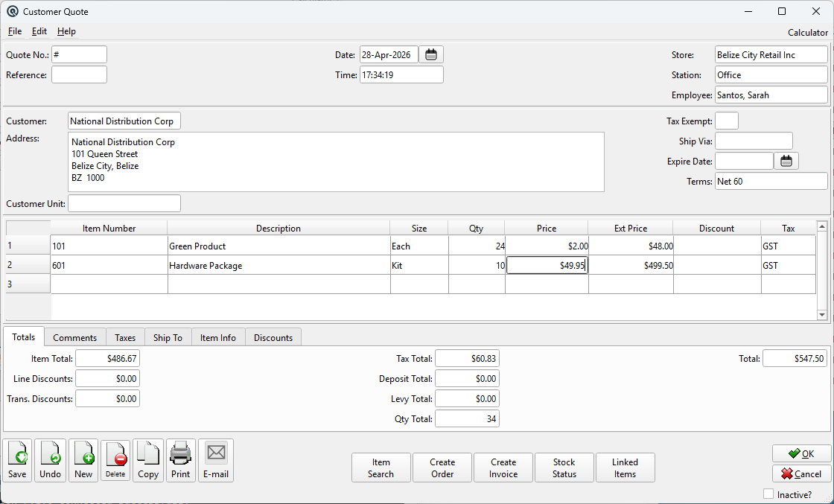Click the Item Search button
Image resolution: width=834 pixels, height=504 pixels.
(381, 468)
